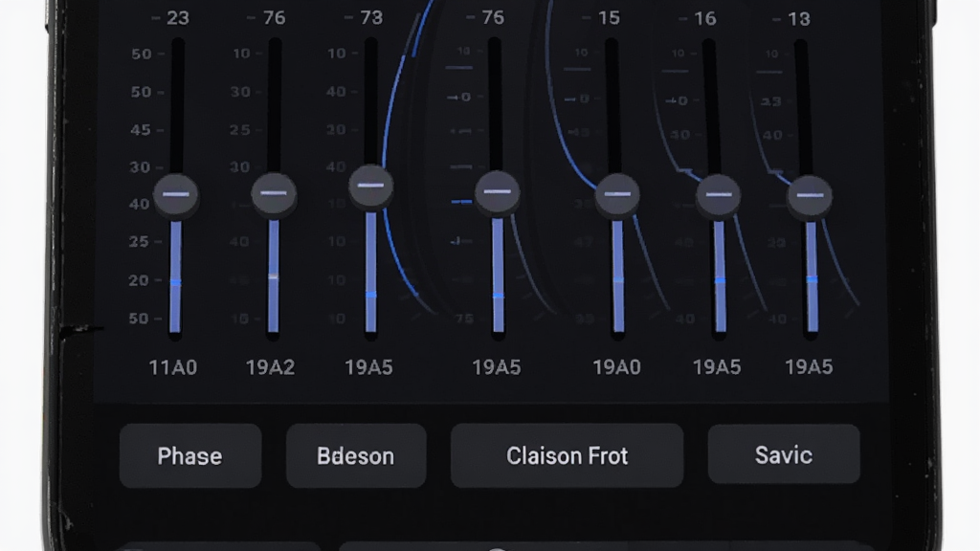The height and width of the screenshot is (551, 980).
Task: Click the 19A2 slider handle
Action: 274,193
